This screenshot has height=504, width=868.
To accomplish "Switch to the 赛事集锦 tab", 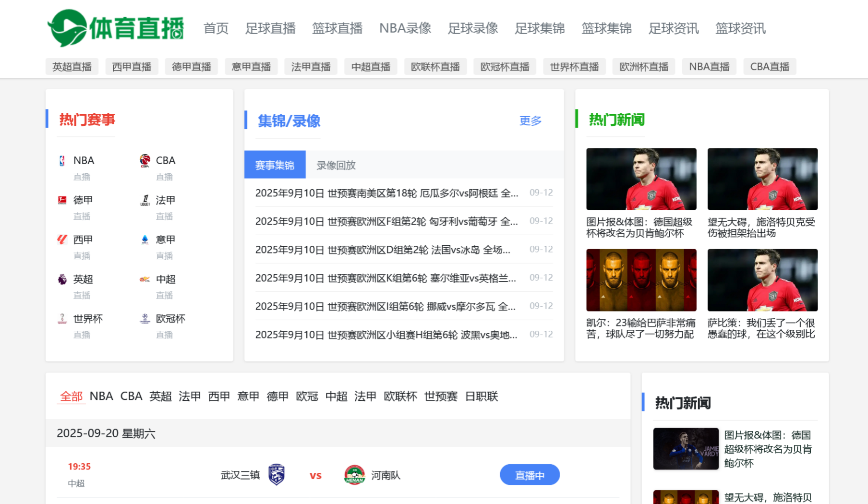I will point(275,165).
